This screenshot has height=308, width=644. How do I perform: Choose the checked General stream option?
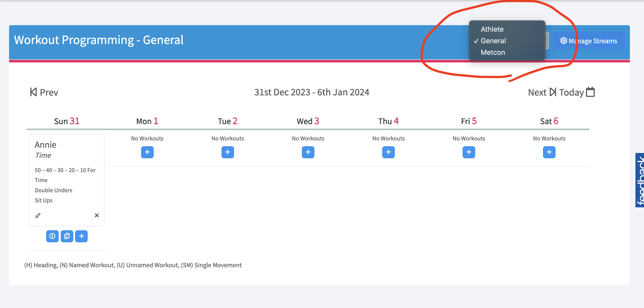pos(493,41)
